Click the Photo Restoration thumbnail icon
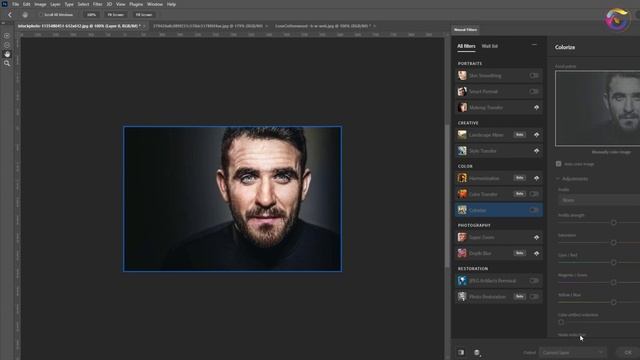Screen dimensions: 640x360 point(462,297)
